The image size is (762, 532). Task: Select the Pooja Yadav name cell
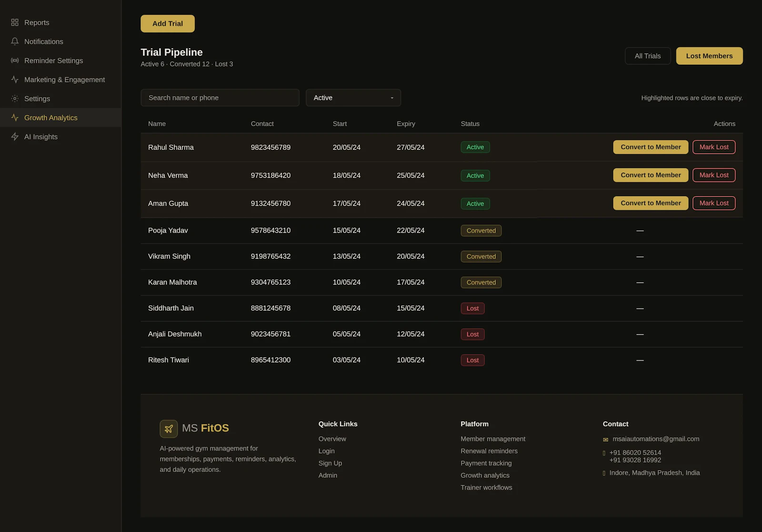pos(168,230)
